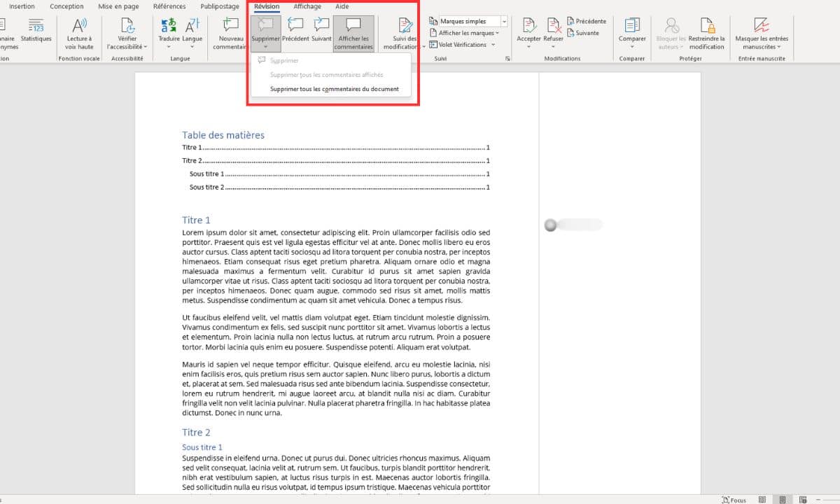This screenshot has height=504, width=840.
Task: Jump to the Suivante modification
Action: tap(583, 33)
